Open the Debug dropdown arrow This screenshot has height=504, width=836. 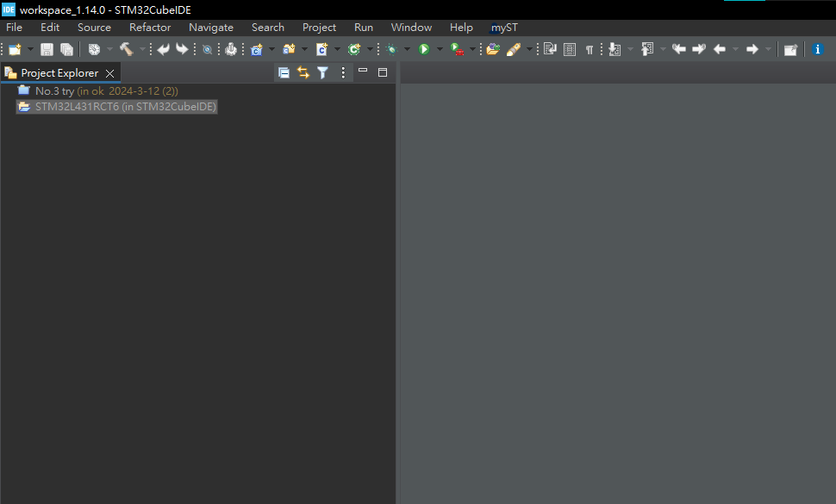tap(408, 50)
